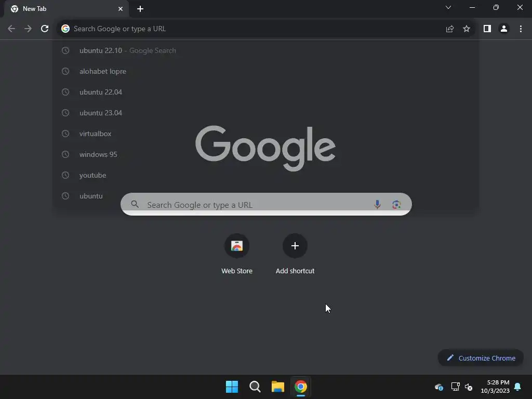Screen dimensions: 532x399
Task: Click the back navigation arrow
Action: point(11,29)
